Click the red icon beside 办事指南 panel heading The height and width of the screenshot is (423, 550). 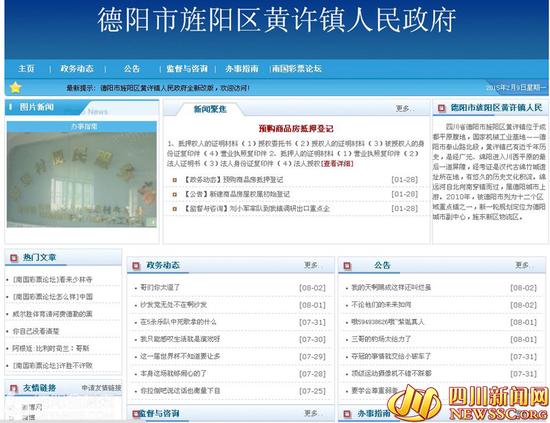[347, 414]
